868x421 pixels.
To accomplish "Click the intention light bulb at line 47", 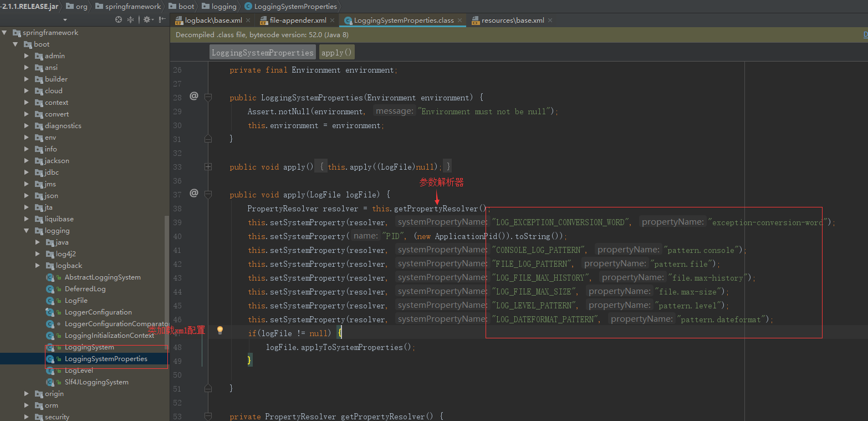I will (219, 331).
